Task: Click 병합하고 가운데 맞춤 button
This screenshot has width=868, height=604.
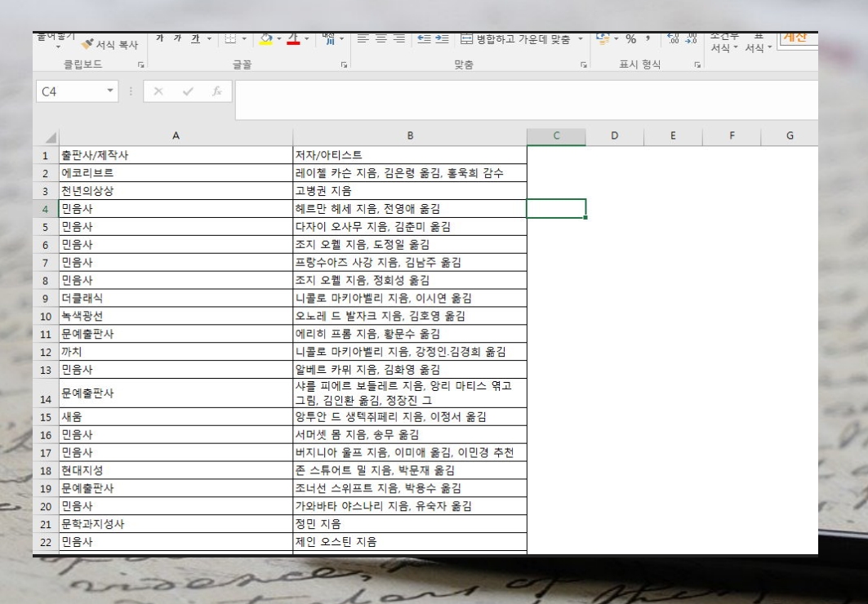Action: click(x=515, y=38)
